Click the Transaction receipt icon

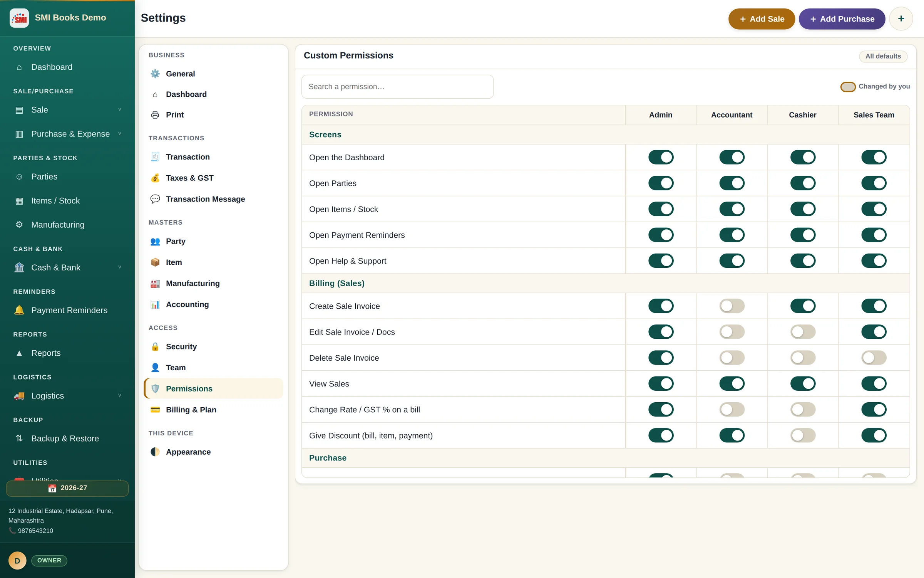click(x=155, y=157)
